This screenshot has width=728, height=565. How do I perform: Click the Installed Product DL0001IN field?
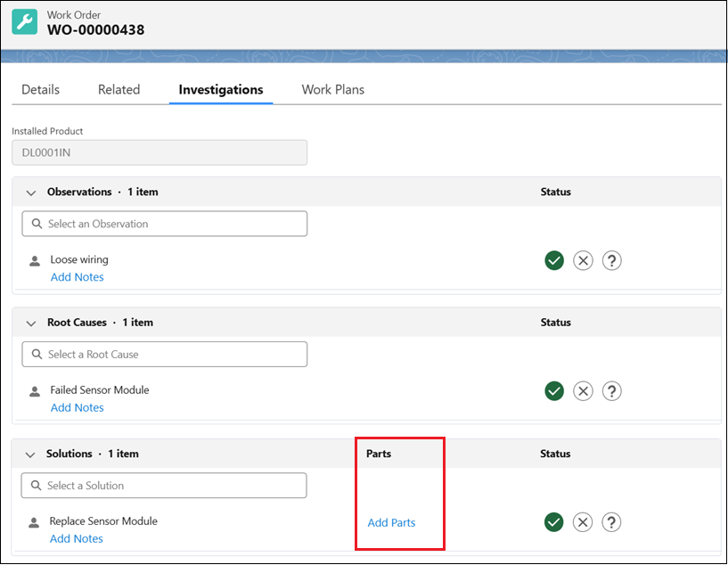[160, 152]
